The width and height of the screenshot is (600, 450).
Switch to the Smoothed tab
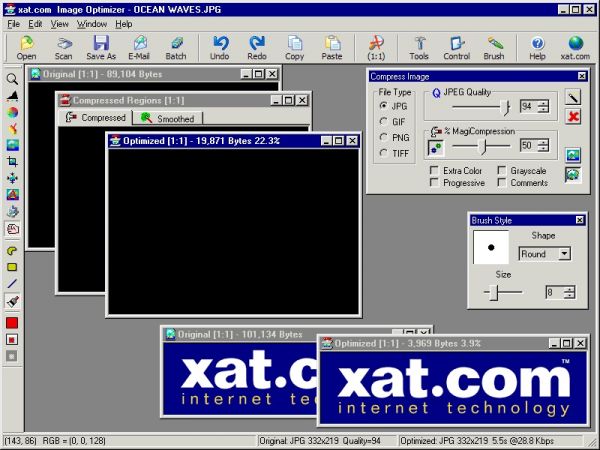point(168,119)
